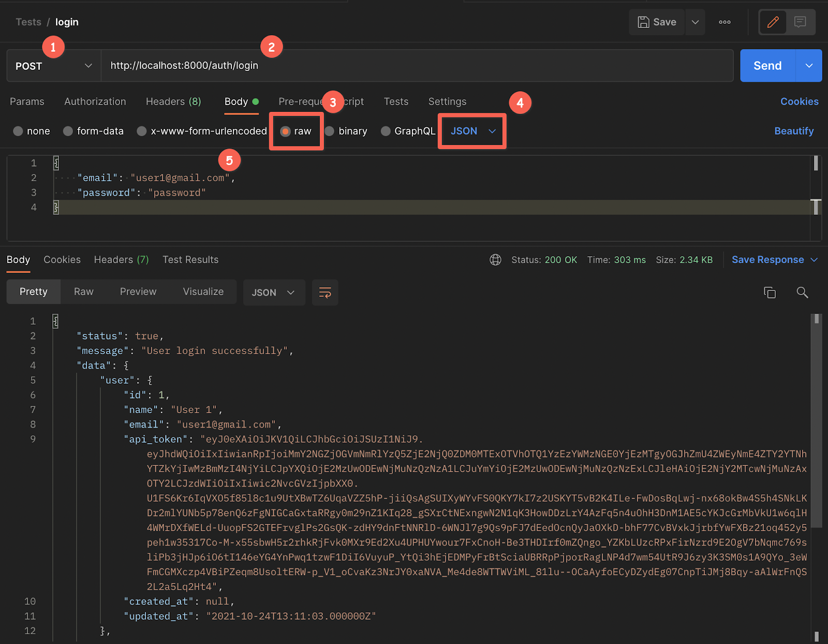Click the Beautify link

point(793,131)
